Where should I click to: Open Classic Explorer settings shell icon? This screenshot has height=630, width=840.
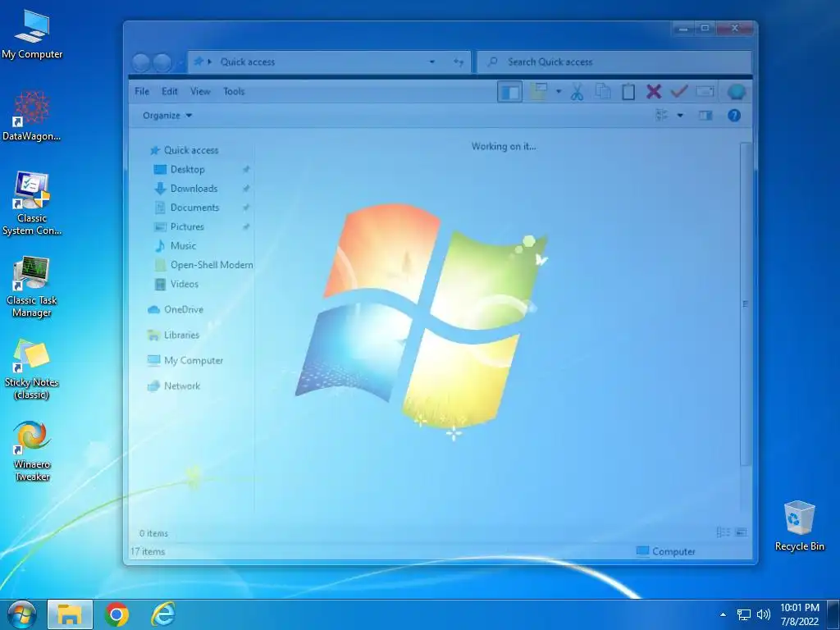(x=737, y=92)
